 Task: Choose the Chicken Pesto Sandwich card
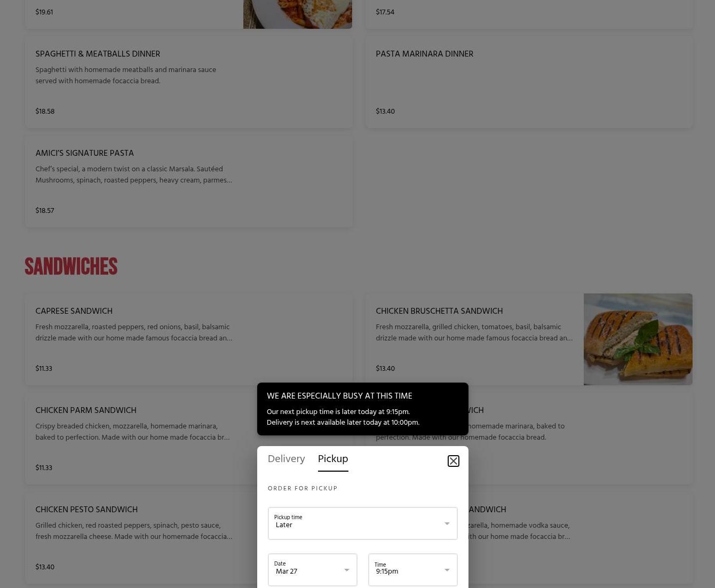tap(141, 538)
